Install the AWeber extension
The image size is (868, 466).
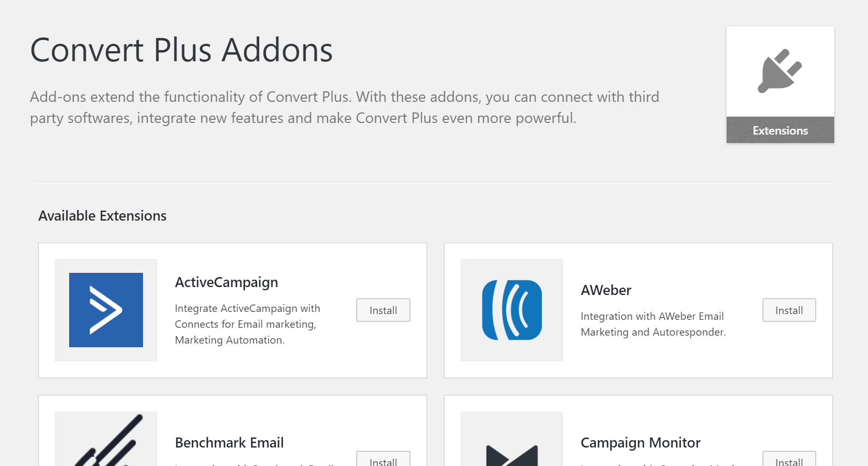click(x=789, y=310)
